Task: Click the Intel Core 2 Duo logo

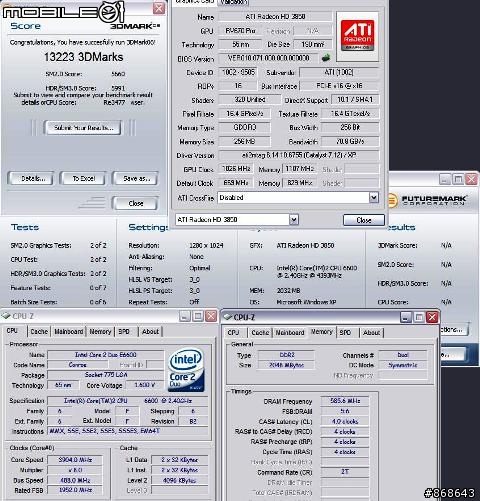Action: click(x=186, y=369)
